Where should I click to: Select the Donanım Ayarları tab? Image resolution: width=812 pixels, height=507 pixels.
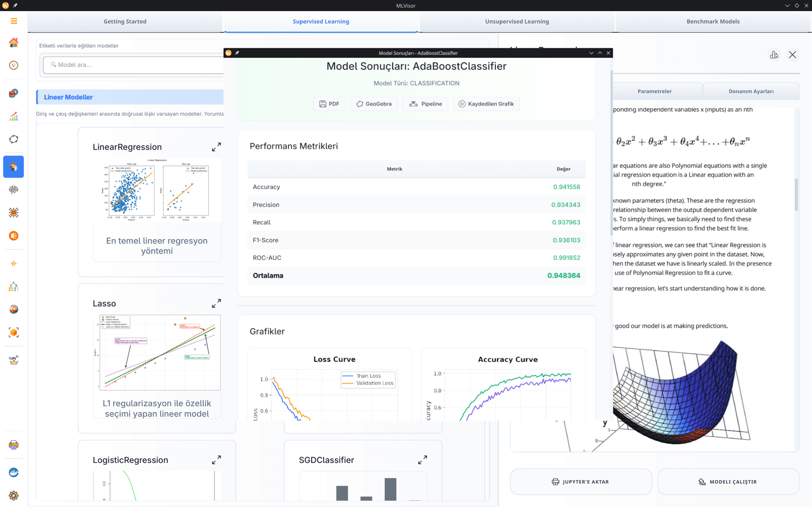coord(751,91)
